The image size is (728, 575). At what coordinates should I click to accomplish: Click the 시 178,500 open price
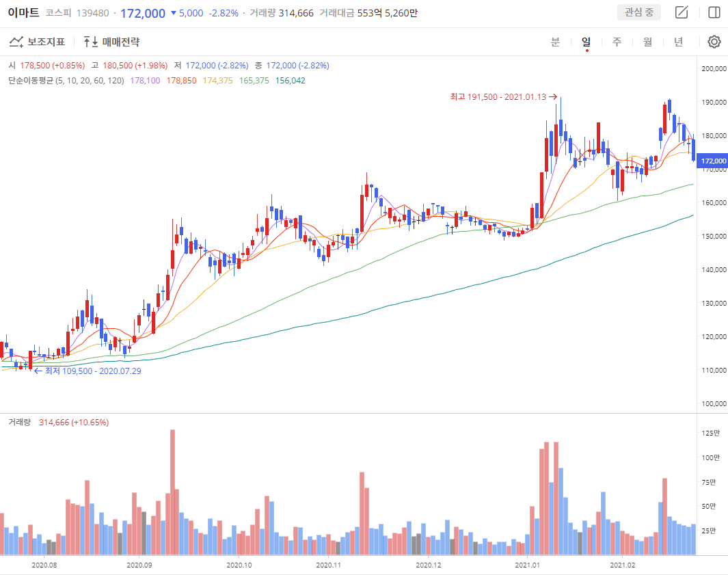pos(46,66)
